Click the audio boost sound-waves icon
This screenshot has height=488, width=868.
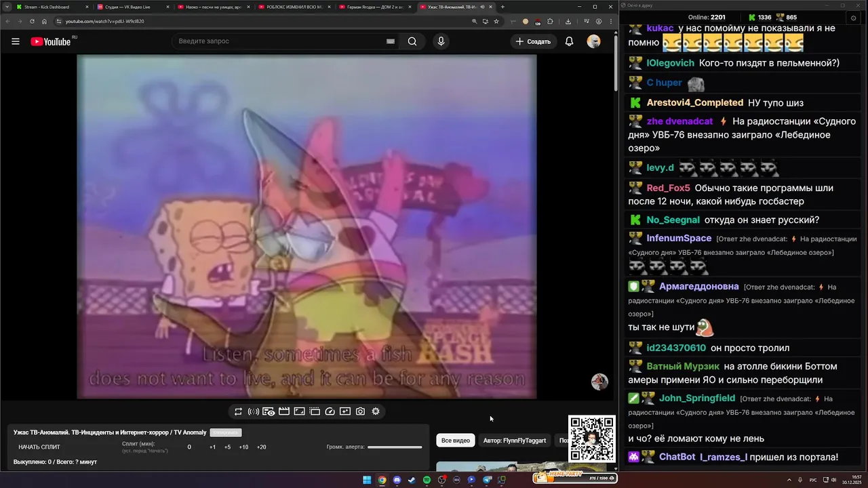253,411
